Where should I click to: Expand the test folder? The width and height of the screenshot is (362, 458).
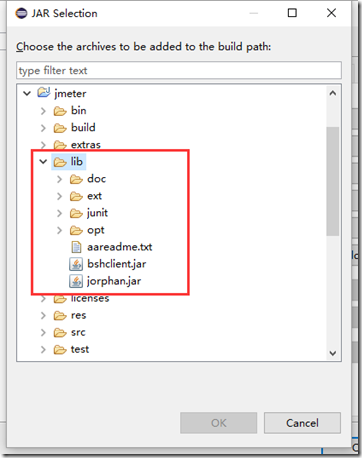tap(43, 349)
